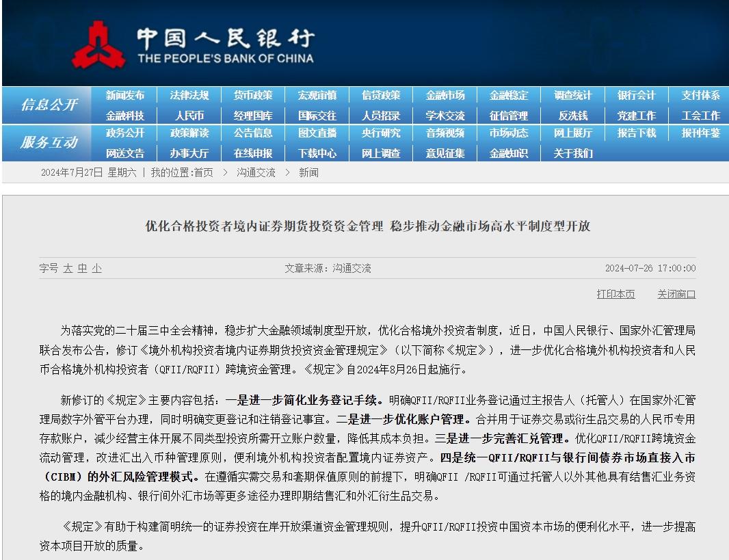729x560 pixels.
Task: Open the 货币政策 menu item
Action: coord(253,95)
